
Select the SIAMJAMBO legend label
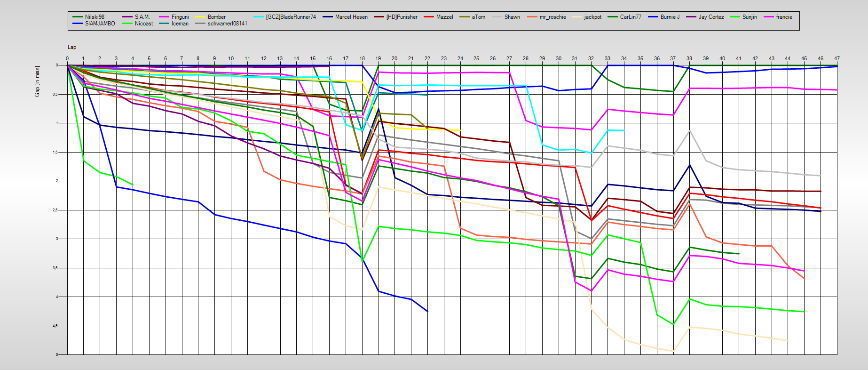click(100, 24)
